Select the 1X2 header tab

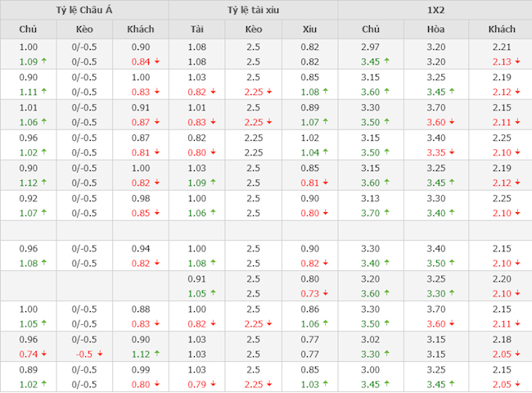[x=435, y=10]
